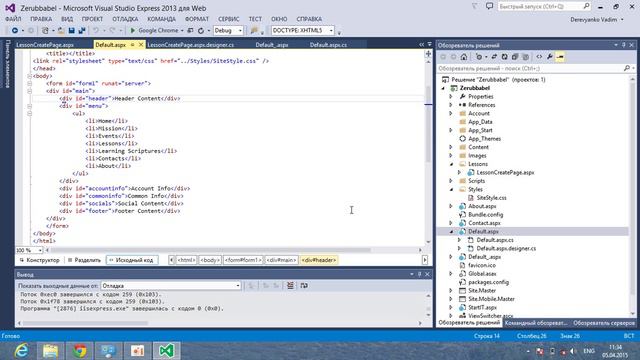Select the <div#main> breadcrumb tag
The image size is (640, 360).
click(x=281, y=260)
